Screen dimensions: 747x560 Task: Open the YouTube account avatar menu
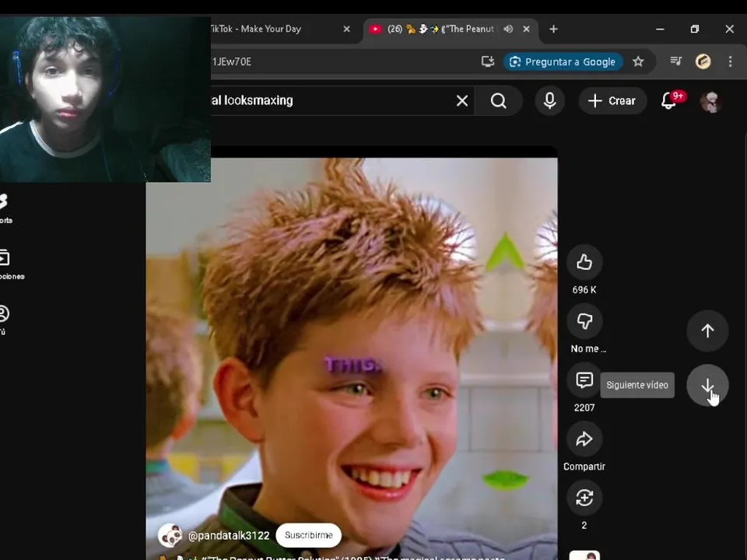click(x=711, y=101)
